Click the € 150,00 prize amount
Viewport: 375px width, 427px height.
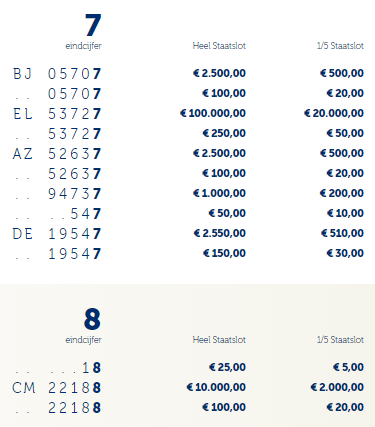click(224, 253)
